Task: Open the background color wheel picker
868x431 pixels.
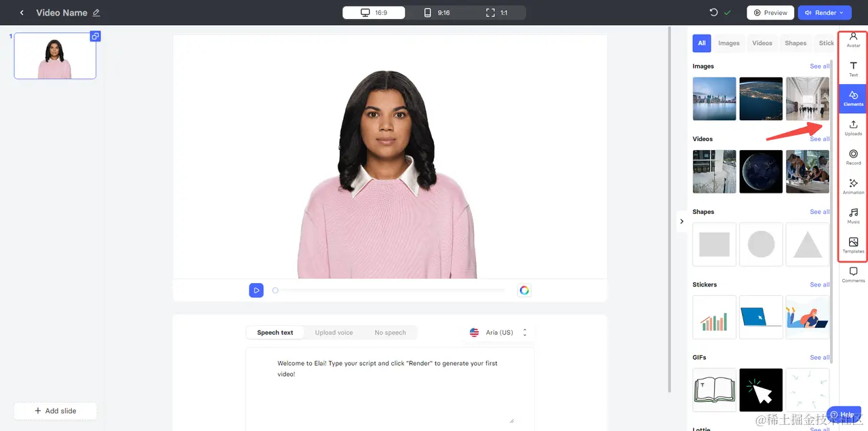Action: tap(524, 290)
